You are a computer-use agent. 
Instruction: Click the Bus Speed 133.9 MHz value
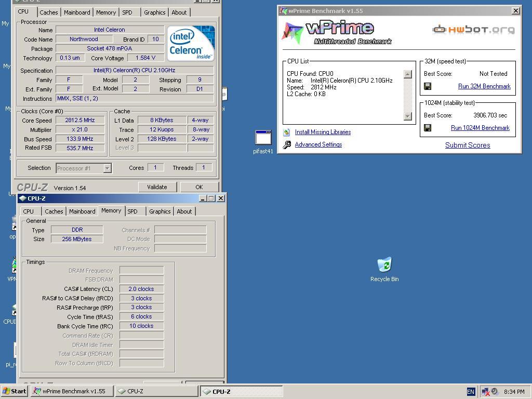tap(80, 139)
